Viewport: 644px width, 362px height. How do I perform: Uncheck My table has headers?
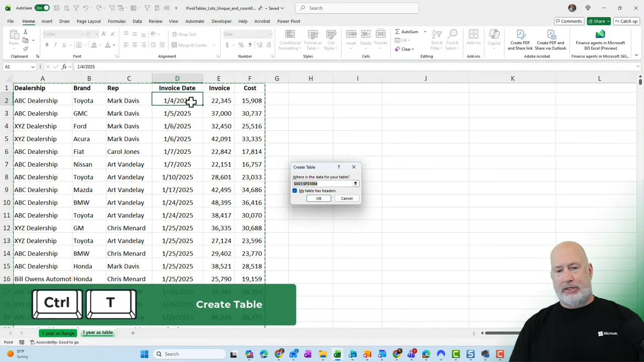(295, 191)
